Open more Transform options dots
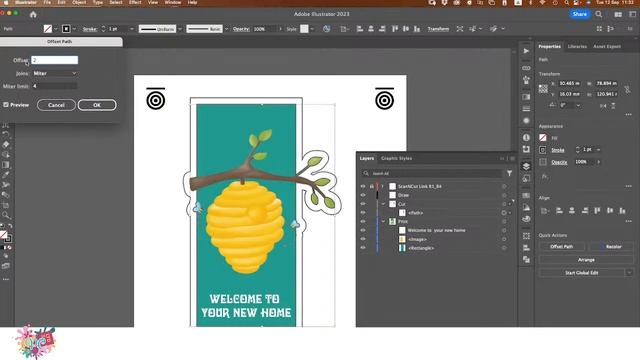The height and width of the screenshot is (360, 640). tap(629, 114)
